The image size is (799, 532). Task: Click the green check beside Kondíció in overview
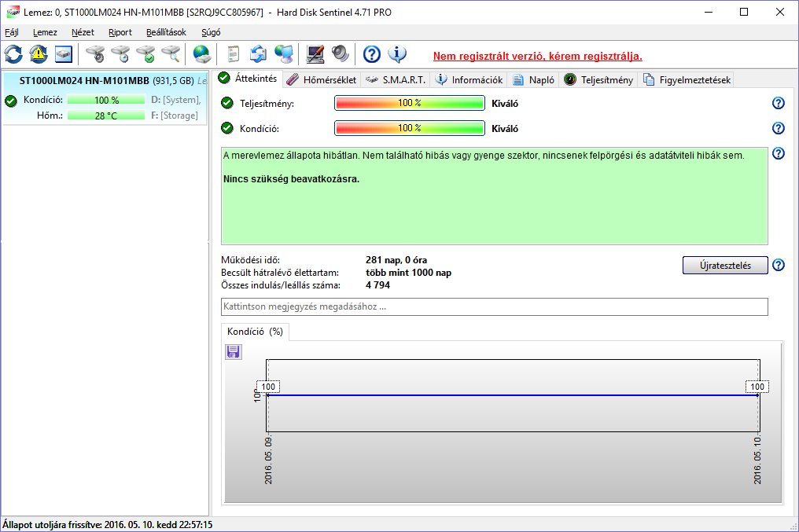(x=227, y=128)
